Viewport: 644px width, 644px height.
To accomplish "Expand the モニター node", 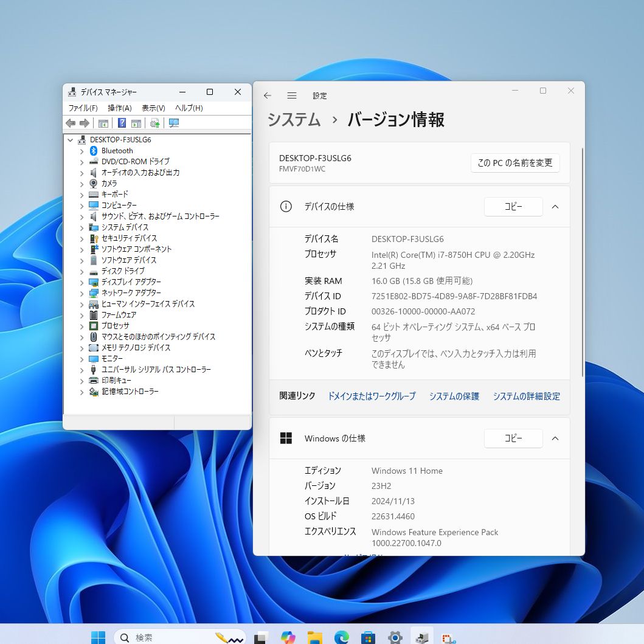I will (81, 359).
